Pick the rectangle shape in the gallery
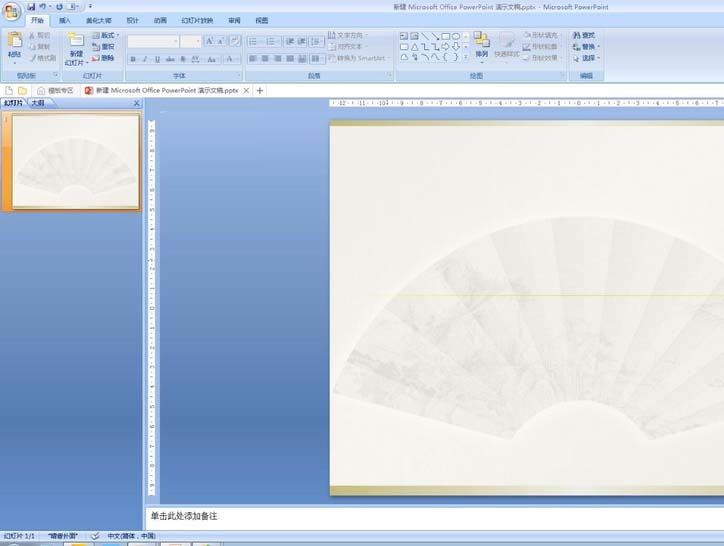This screenshot has height=546, width=724. point(446,36)
